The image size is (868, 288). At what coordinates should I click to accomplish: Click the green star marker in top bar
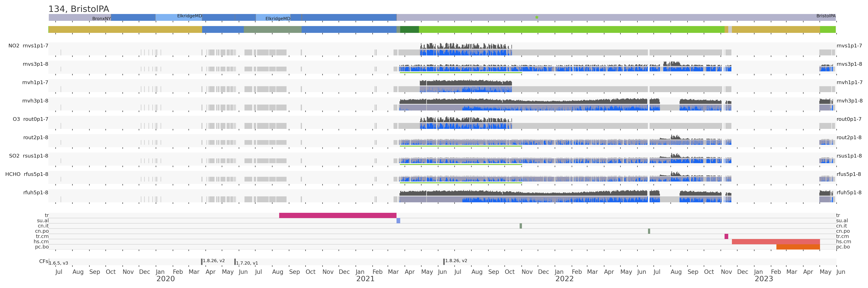click(537, 17)
